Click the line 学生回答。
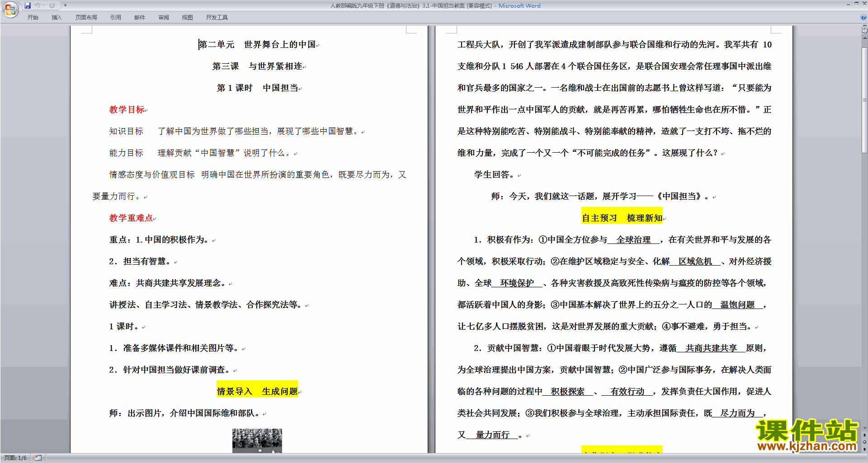The height and width of the screenshot is (463, 868). pos(495,175)
